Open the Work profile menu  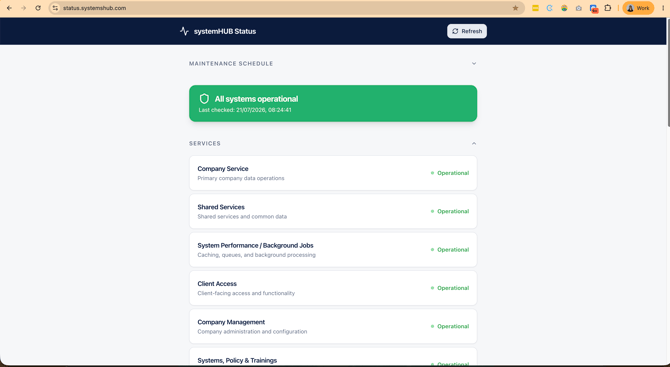click(x=638, y=8)
